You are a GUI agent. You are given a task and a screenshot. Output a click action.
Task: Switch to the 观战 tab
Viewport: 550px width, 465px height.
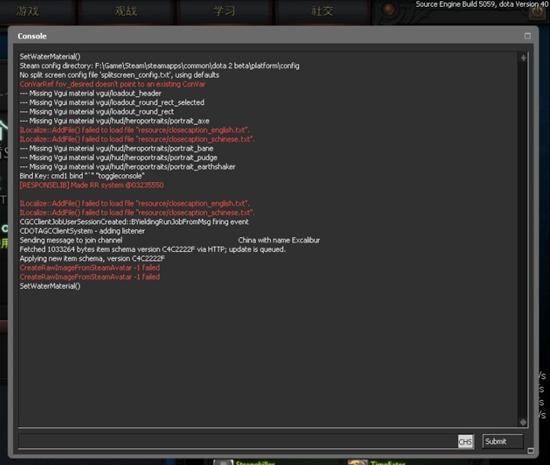pyautogui.click(x=126, y=11)
